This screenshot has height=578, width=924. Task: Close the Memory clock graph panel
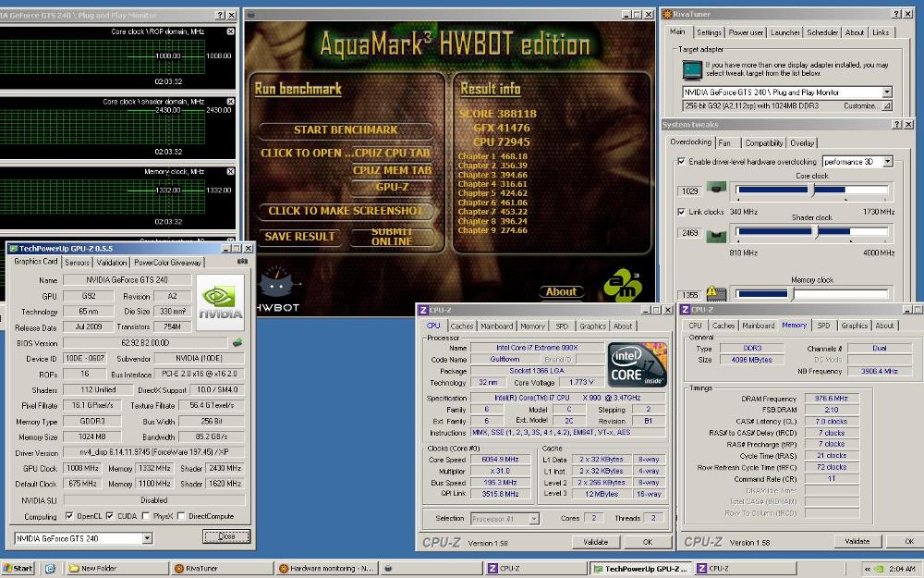pyautogui.click(x=230, y=171)
